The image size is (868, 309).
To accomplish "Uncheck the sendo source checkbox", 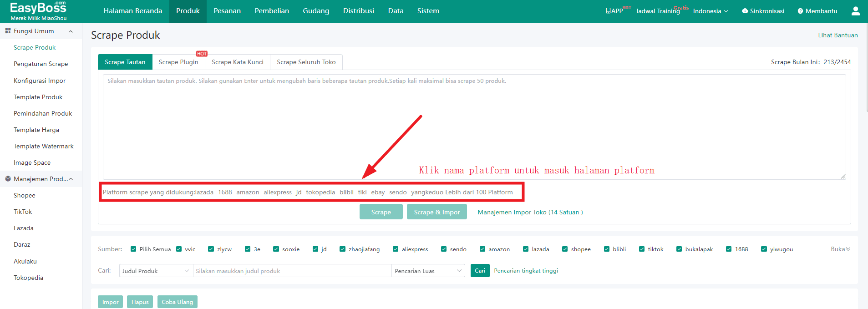I will pyautogui.click(x=444, y=249).
